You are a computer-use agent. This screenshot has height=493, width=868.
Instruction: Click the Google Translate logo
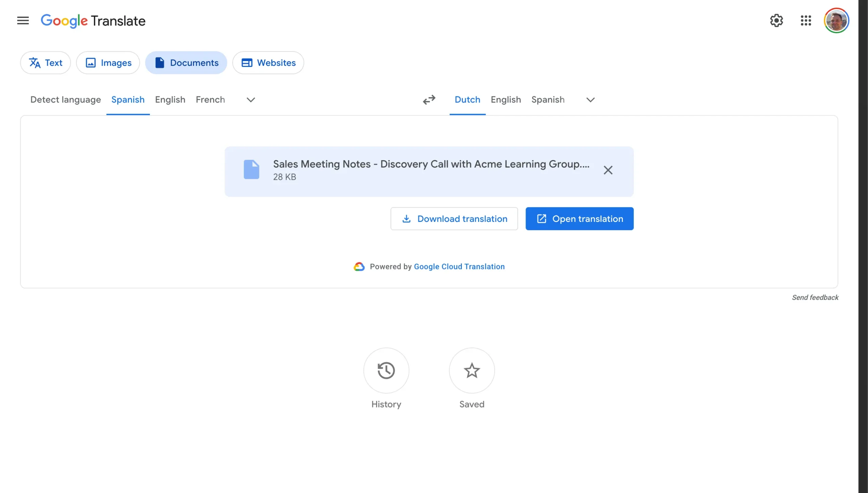click(93, 21)
